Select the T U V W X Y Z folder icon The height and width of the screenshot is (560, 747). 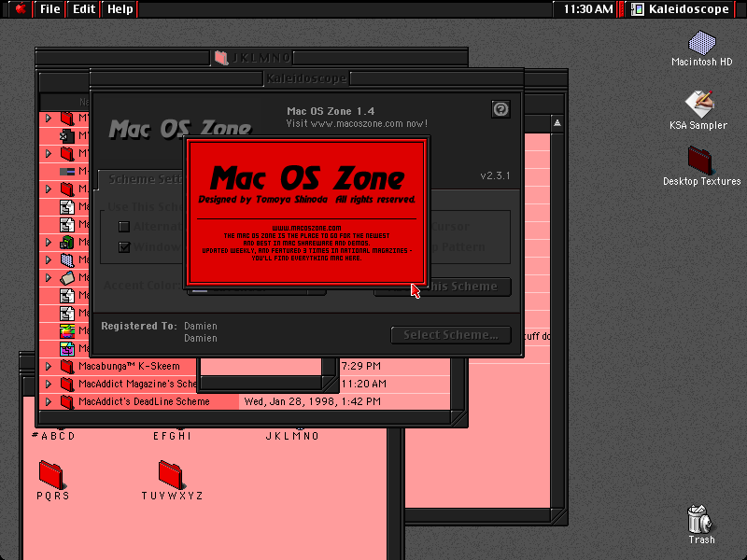click(x=171, y=474)
